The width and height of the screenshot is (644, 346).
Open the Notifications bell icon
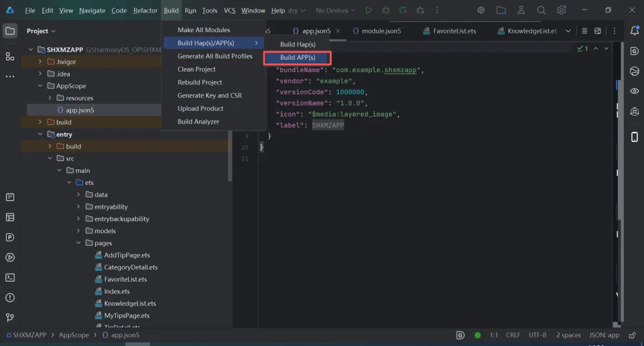[x=634, y=31]
